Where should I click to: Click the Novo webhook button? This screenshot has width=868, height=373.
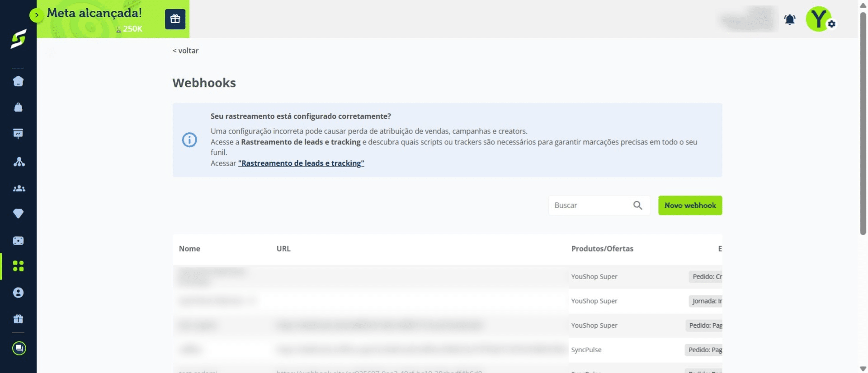690,205
